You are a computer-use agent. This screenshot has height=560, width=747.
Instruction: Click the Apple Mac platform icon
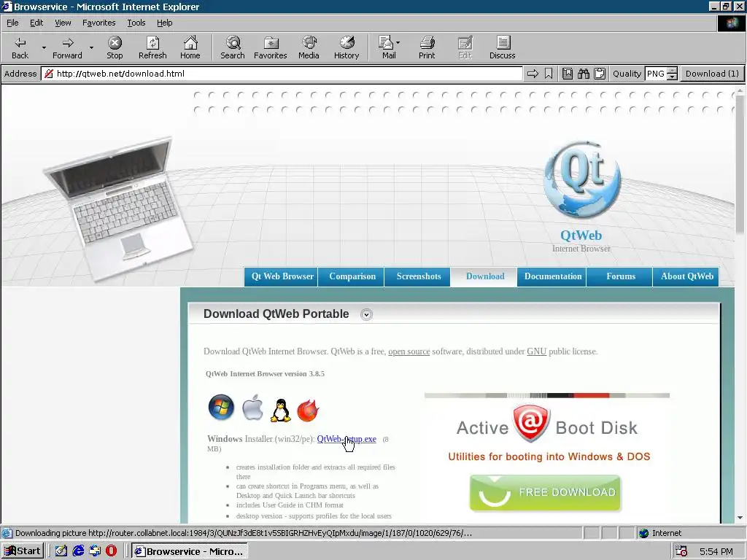pyautogui.click(x=252, y=408)
